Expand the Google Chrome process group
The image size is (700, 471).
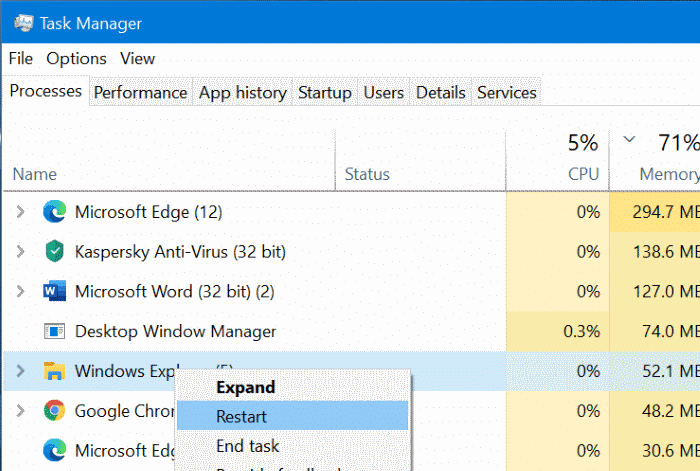[x=20, y=411]
